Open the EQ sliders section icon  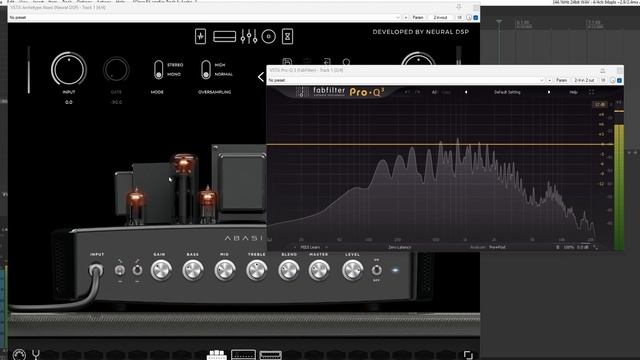point(249,36)
